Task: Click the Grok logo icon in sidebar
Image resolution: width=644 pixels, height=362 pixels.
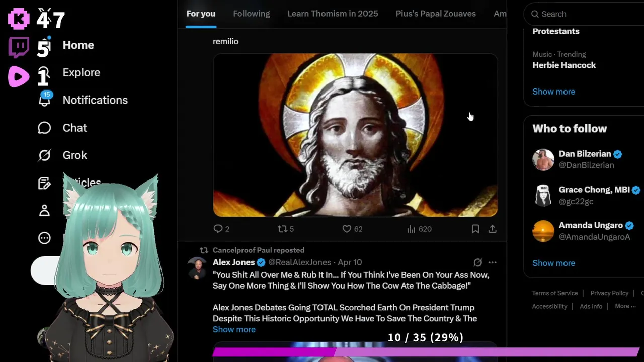Action: coord(44,155)
